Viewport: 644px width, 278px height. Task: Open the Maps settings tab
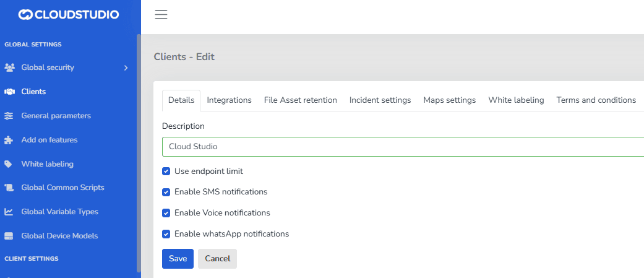pos(449,100)
